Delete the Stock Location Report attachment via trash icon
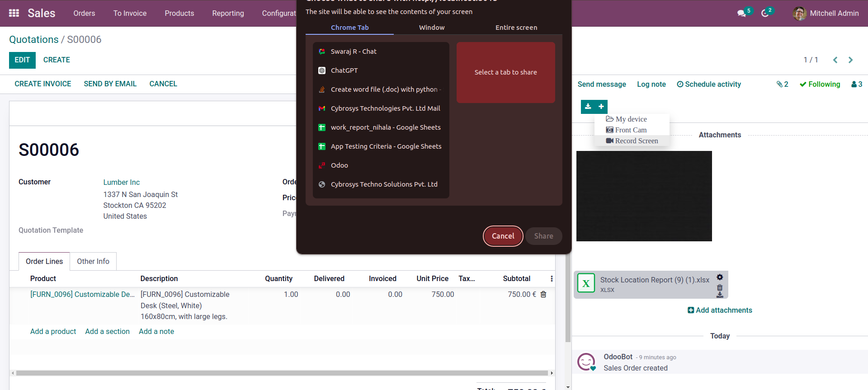Viewport: 868px width, 390px height. (x=720, y=287)
